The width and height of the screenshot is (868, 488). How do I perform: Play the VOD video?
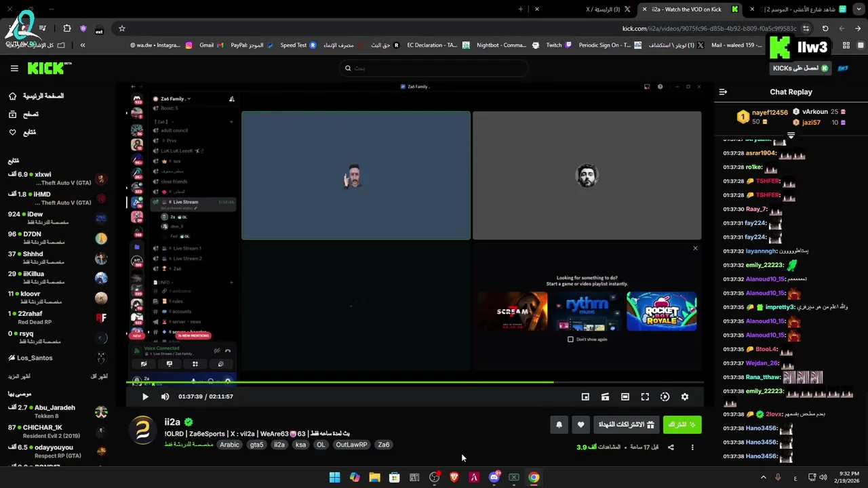click(x=145, y=396)
